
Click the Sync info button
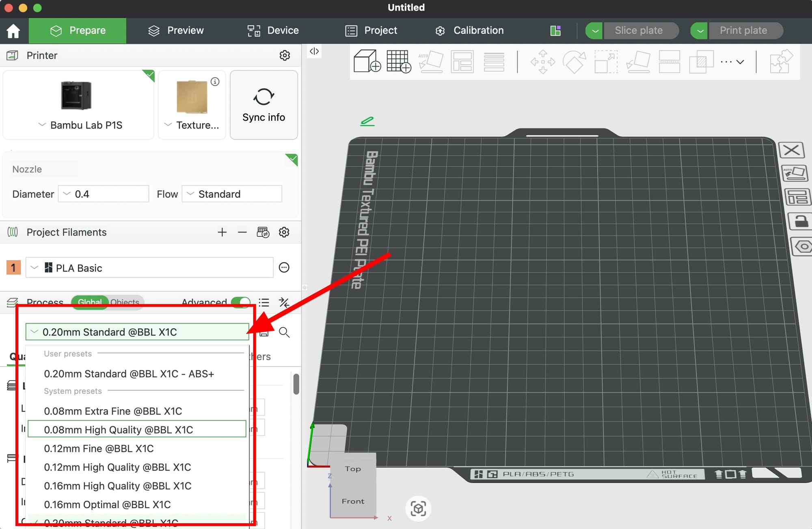264,105
